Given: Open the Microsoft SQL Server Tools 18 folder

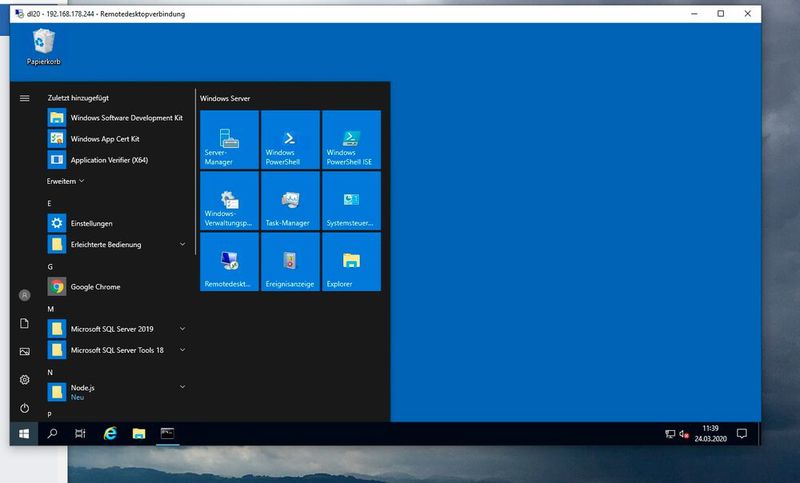Looking at the screenshot, I should tap(117, 350).
